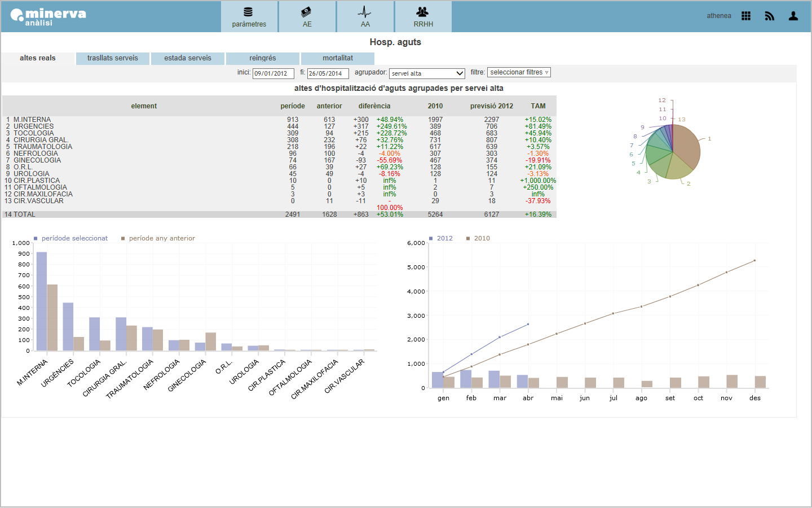This screenshot has height=508, width=812.
Task: Open the apps grid icon
Action: pos(746,16)
